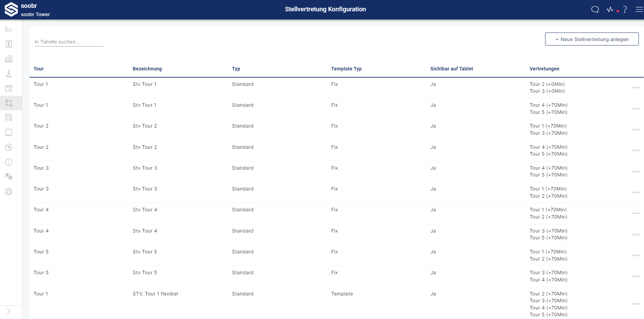This screenshot has width=644, height=319.
Task: Click the exclamation circle sidebar icon
Action: tap(9, 162)
